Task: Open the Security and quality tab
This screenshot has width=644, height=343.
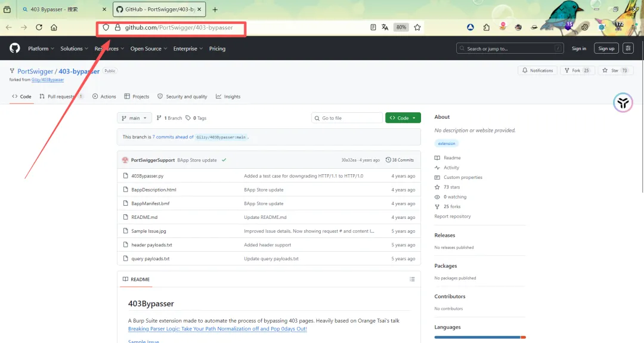Action: [182, 97]
